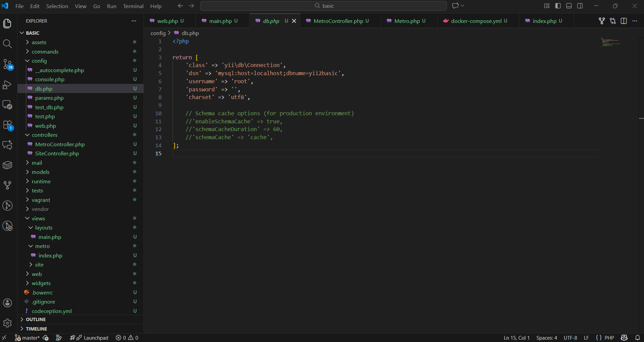Open notifications bell in status bar

pyautogui.click(x=637, y=338)
